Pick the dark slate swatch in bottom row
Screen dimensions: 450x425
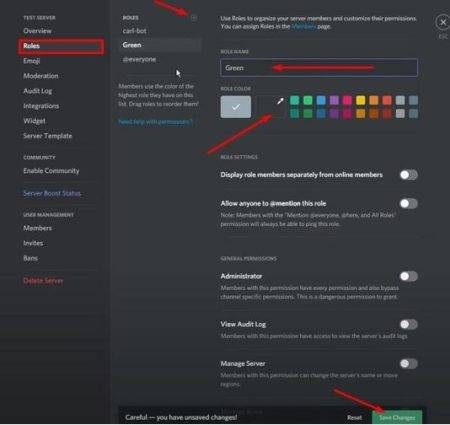[x=413, y=114]
